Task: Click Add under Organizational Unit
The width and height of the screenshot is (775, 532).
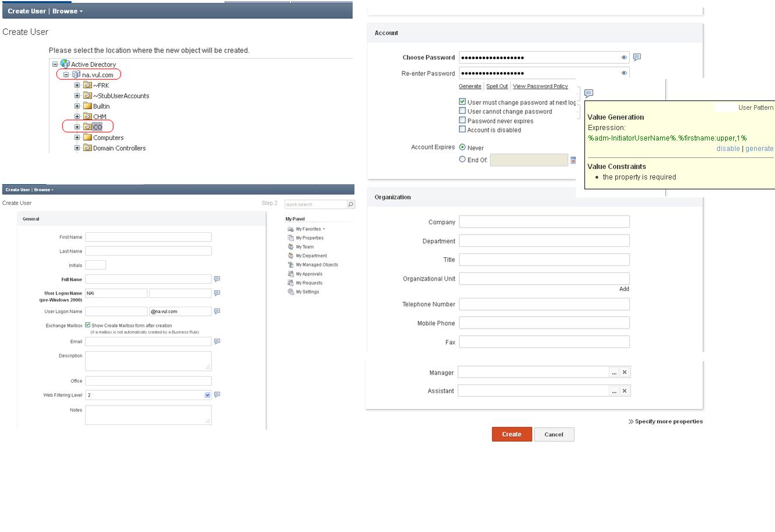Action: pyautogui.click(x=624, y=289)
